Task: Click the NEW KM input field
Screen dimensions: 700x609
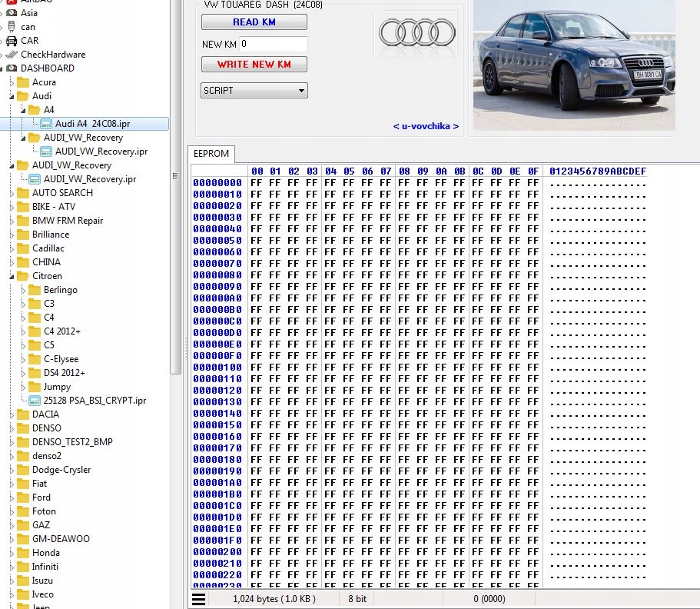Action: tap(273, 45)
